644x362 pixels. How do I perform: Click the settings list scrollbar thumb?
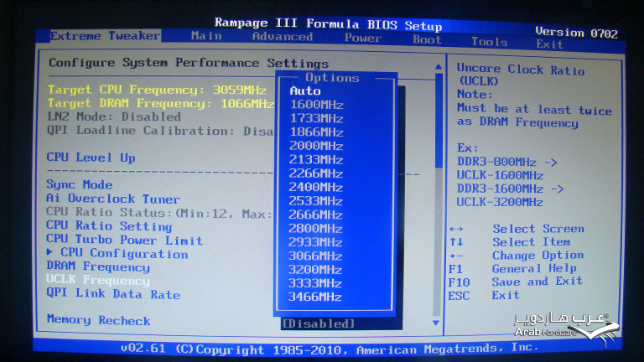point(439,121)
